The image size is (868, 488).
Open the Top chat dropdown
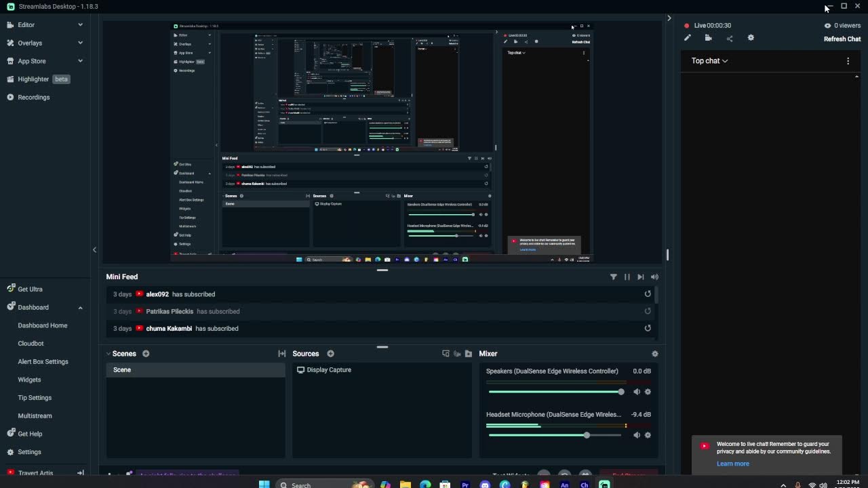click(709, 61)
